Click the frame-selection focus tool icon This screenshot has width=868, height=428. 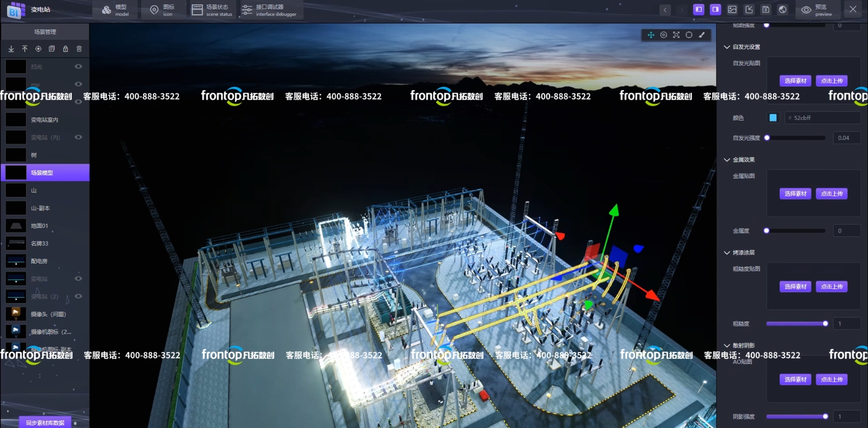tap(676, 35)
